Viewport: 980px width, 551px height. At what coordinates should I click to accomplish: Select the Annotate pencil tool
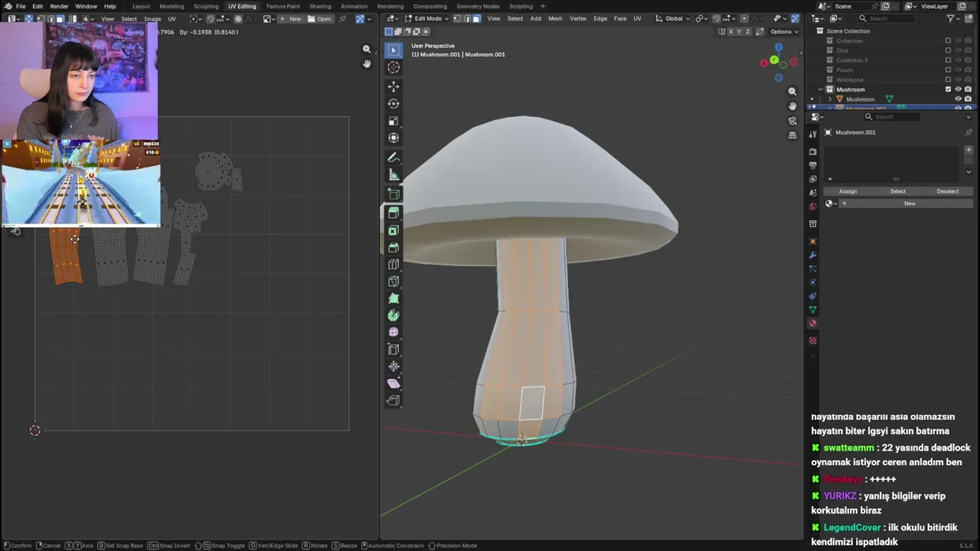[394, 158]
